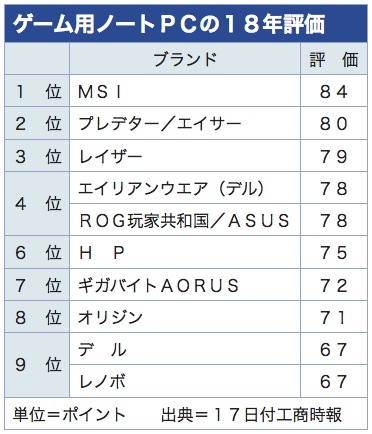Click the オリジン brand cell
The width and height of the screenshot is (372, 434).
point(185,317)
